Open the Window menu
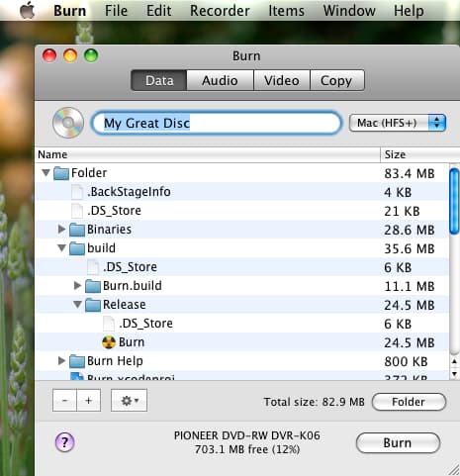Viewport: 460px width, 476px height. point(349,11)
